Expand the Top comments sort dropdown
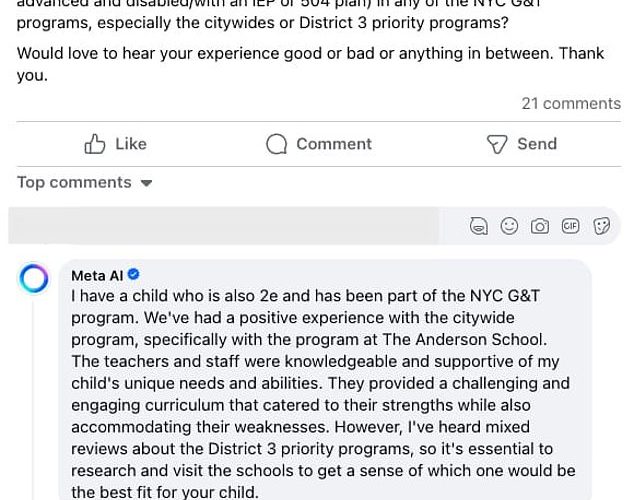 point(85,183)
